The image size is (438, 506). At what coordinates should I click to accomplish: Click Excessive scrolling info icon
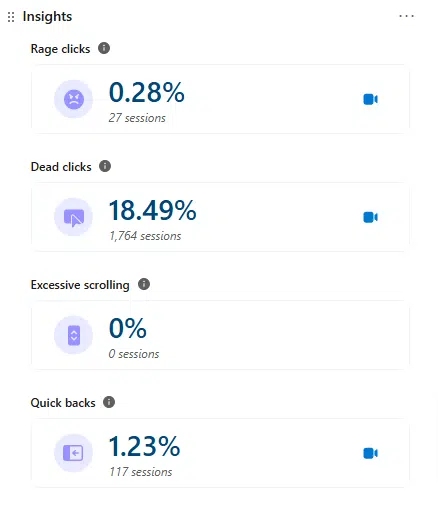[144, 284]
